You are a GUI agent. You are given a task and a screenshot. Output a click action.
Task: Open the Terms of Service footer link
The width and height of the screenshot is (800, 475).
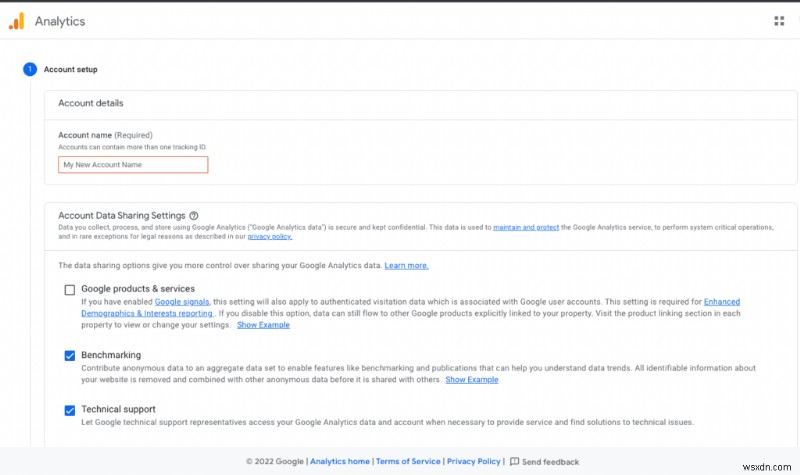coord(408,461)
